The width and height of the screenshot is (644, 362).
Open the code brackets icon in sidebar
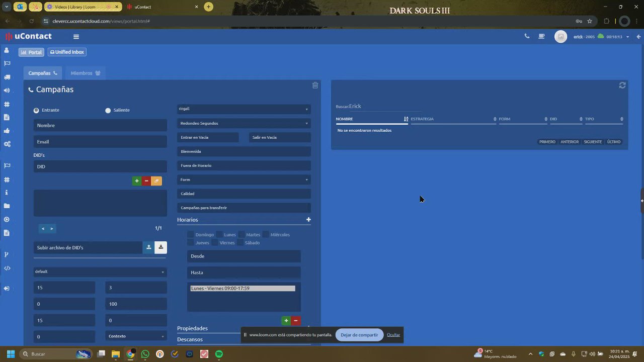(7, 268)
